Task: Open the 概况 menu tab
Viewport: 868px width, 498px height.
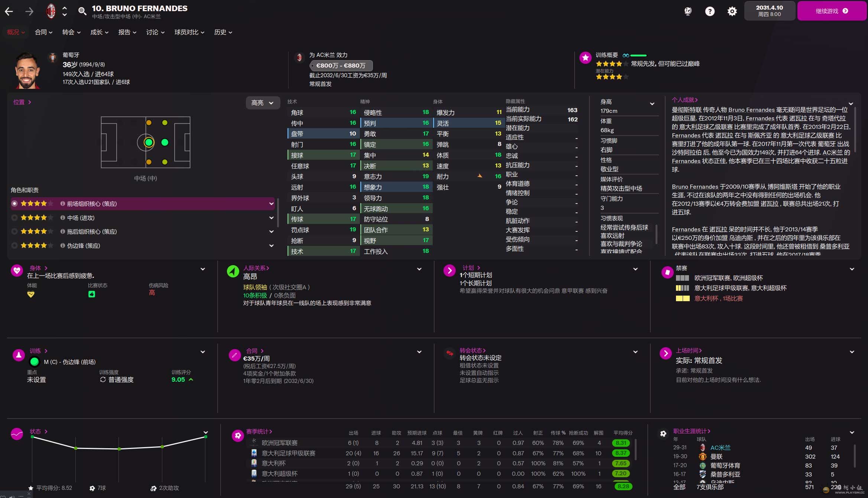Action: click(16, 32)
